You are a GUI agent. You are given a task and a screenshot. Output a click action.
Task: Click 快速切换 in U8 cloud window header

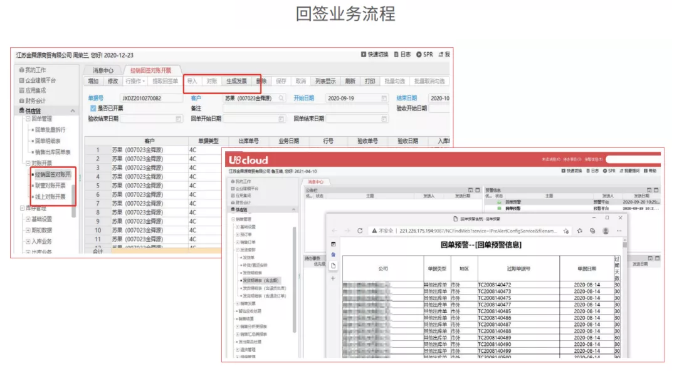[x=572, y=171]
